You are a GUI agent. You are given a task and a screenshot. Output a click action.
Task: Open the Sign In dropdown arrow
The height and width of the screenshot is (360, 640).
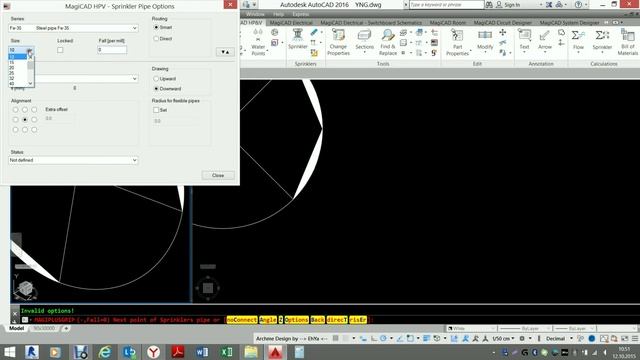tap(541, 5)
